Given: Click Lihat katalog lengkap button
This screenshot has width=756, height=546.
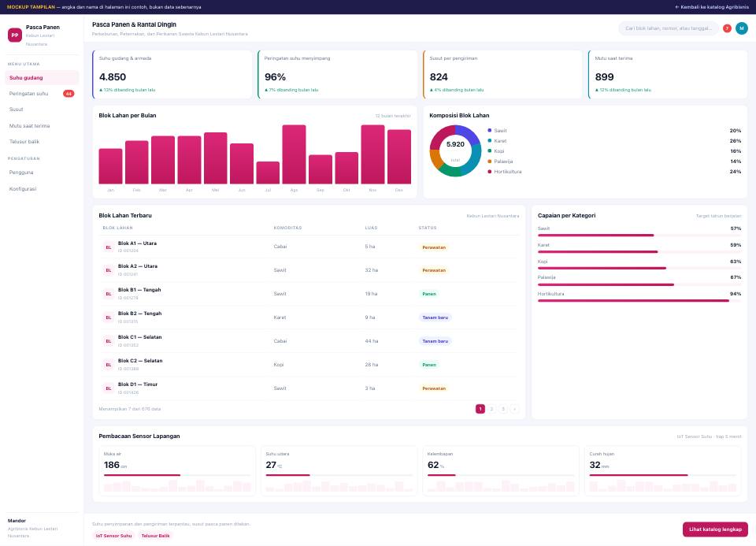Looking at the screenshot, I should (x=715, y=529).
